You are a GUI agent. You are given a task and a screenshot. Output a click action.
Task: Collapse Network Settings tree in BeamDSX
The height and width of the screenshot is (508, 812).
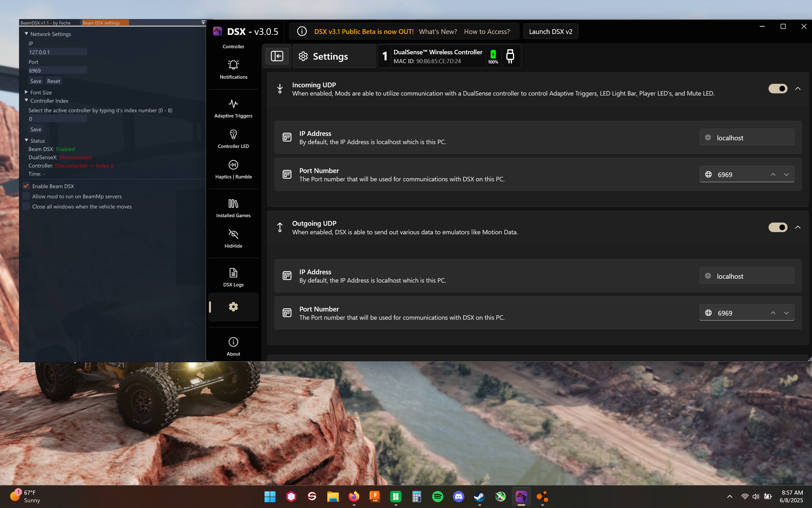pos(27,34)
